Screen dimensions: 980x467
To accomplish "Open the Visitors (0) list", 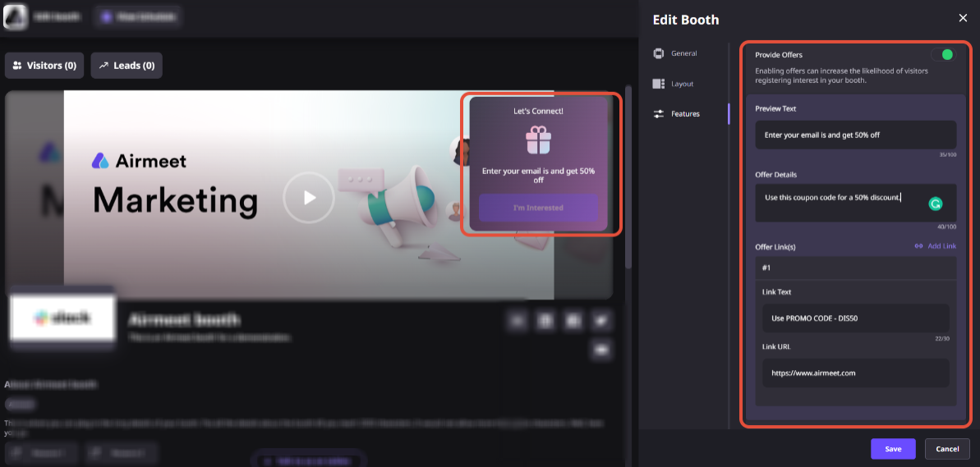I will click(44, 66).
